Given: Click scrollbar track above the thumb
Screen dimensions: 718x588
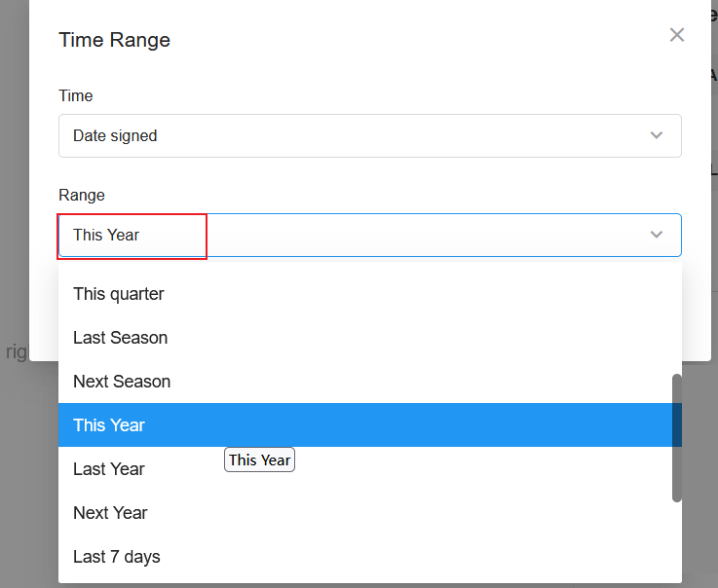Looking at the screenshot, I should click(677, 320).
